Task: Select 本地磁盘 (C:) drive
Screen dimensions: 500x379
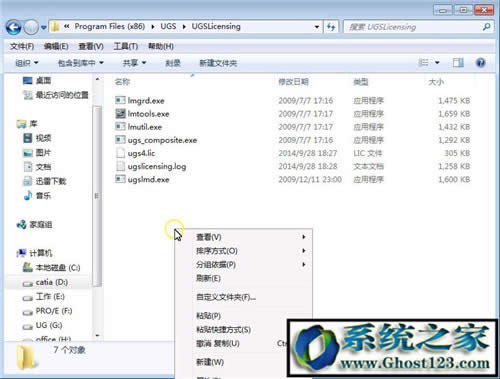Action: (x=51, y=267)
